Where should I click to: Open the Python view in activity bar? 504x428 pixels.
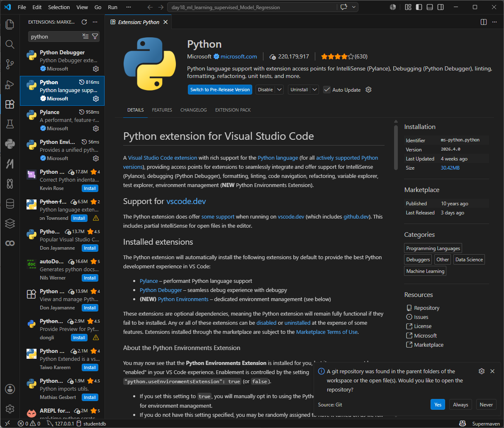[x=10, y=144]
